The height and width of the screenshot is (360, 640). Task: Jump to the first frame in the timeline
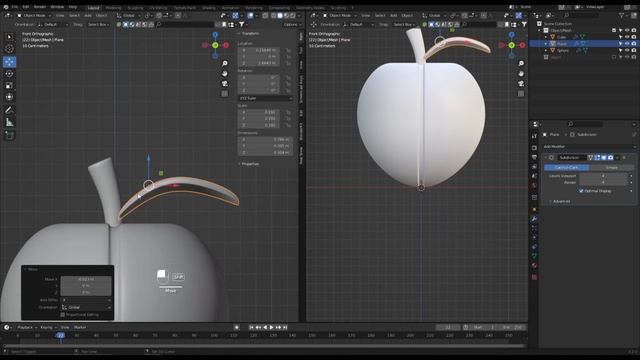[x=251, y=327]
